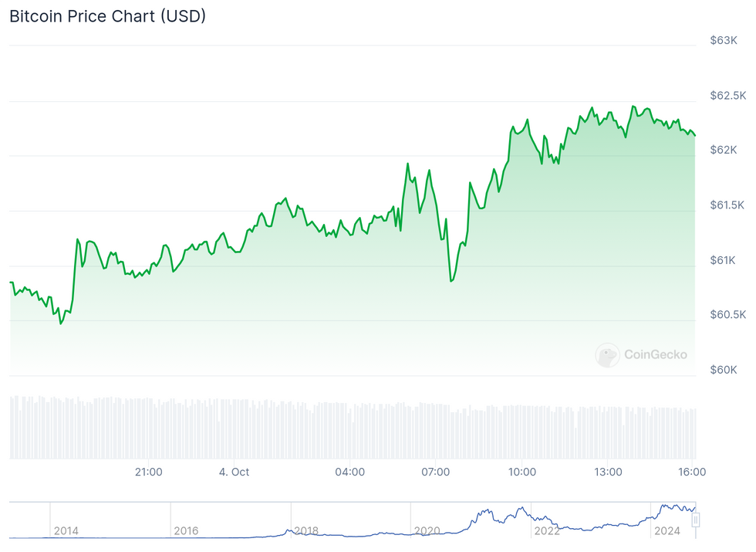Viewport: 756px width, 552px height.
Task: Click the Bitcoin Price Chart (USD) title
Action: 107,15
